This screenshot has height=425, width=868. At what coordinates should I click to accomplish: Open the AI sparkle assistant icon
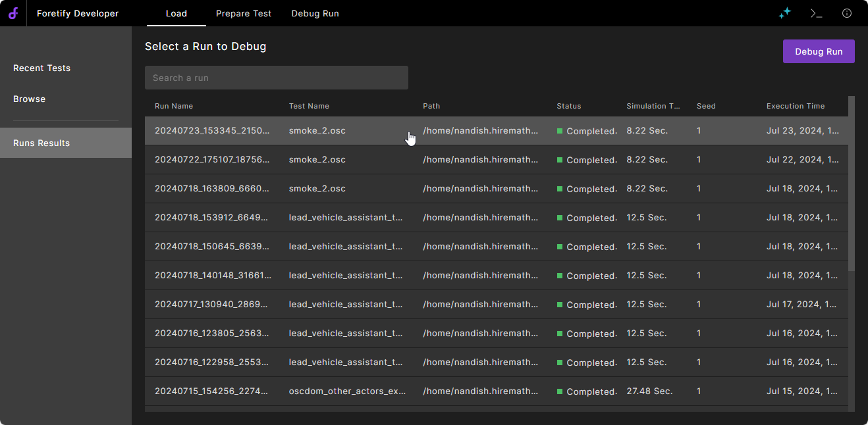tap(784, 13)
